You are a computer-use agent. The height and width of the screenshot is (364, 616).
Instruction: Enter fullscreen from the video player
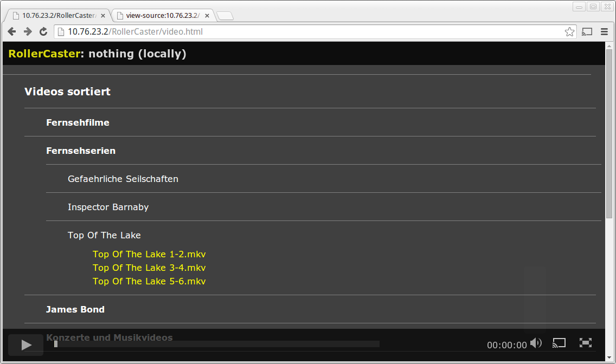tap(585, 343)
